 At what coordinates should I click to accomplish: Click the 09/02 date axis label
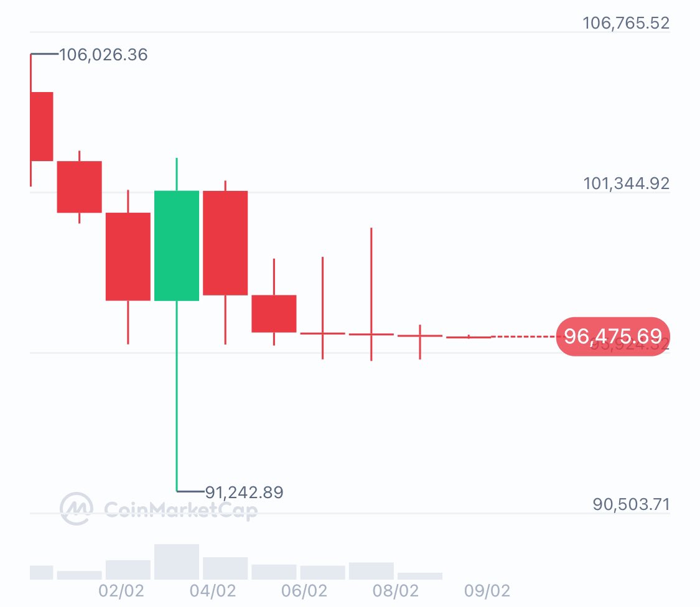[487, 591]
